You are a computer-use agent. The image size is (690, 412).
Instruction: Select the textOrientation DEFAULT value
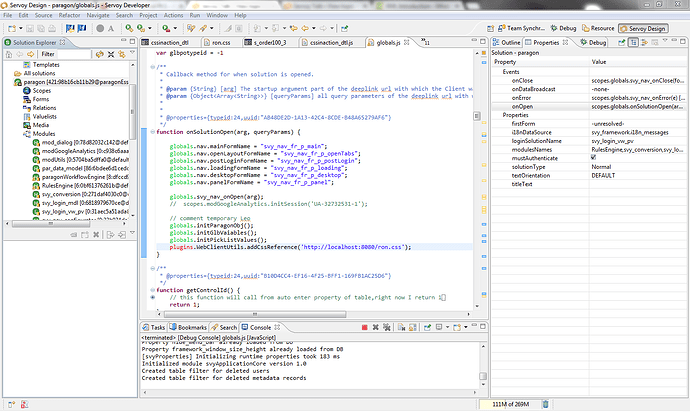pyautogui.click(x=638, y=175)
